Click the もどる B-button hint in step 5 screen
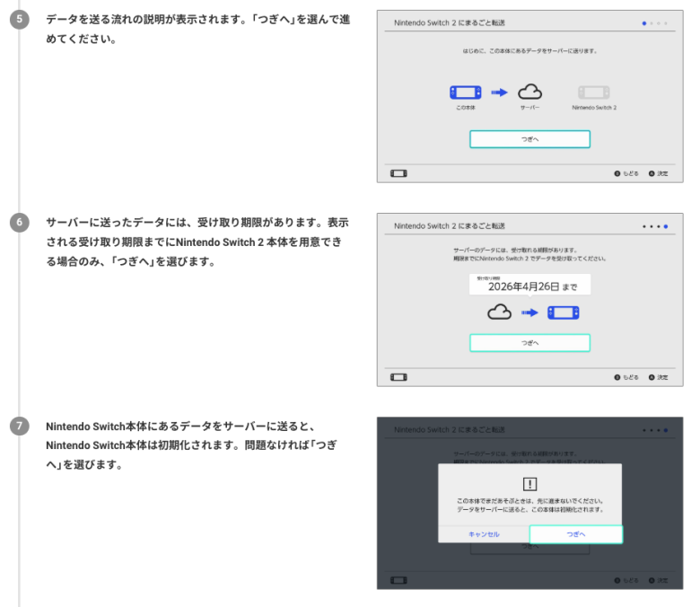Screen dimensions: 700x607 coord(626,173)
